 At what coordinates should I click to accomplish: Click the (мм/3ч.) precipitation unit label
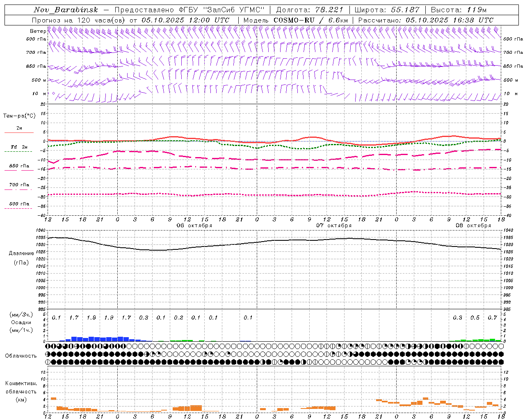click(21, 315)
